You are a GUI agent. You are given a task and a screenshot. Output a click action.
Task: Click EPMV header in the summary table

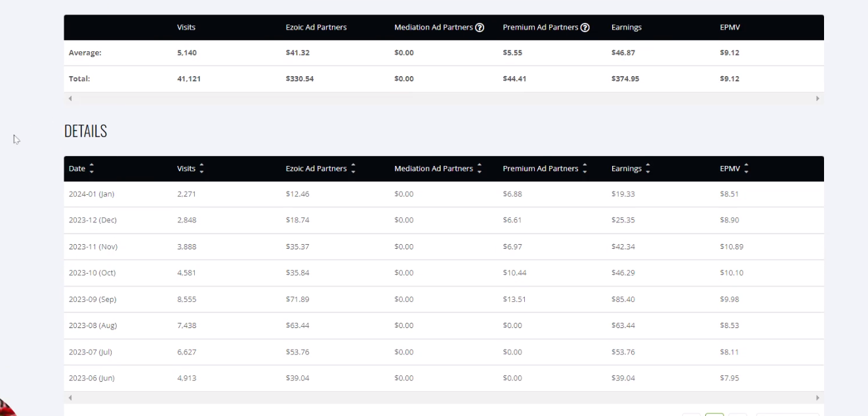[x=730, y=28]
